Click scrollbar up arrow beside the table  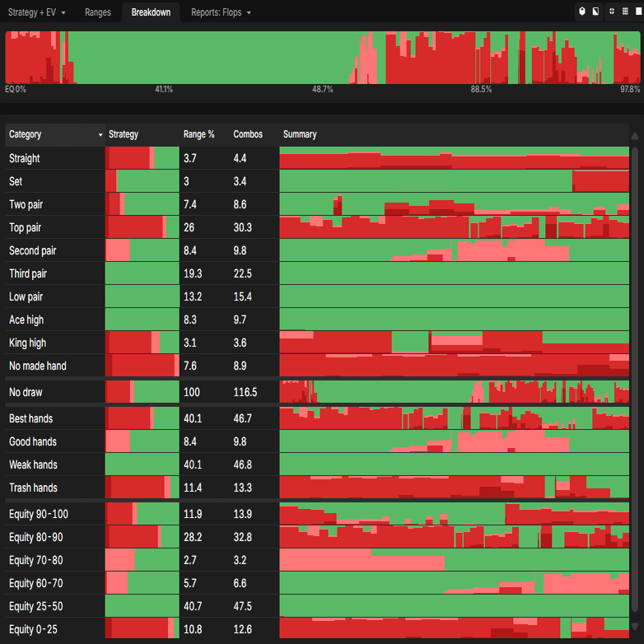(x=635, y=136)
